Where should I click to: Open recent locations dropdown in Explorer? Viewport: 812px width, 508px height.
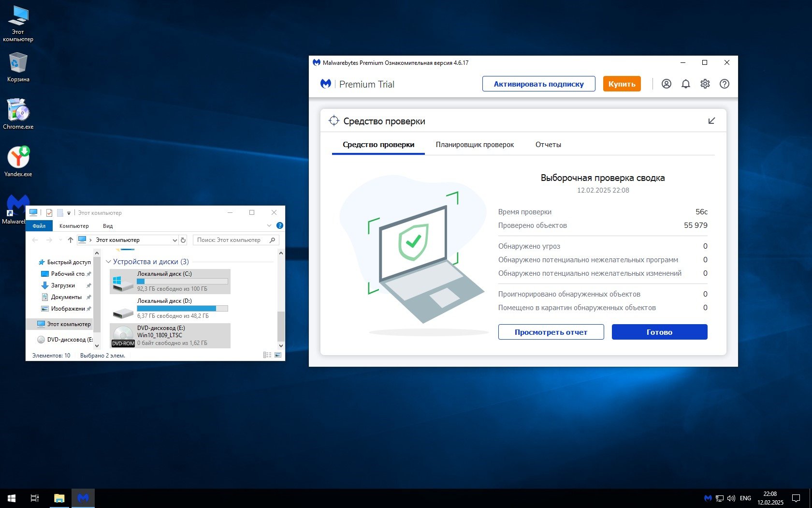(60, 240)
